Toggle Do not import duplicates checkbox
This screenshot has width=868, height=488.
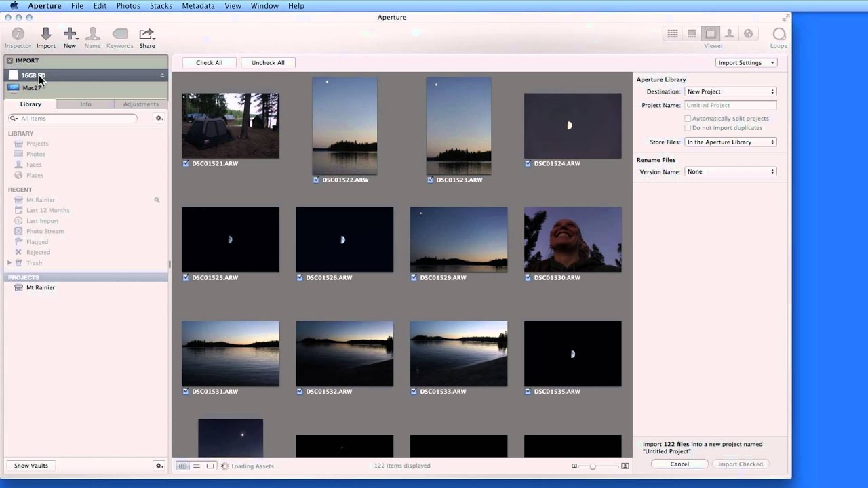pyautogui.click(x=688, y=127)
